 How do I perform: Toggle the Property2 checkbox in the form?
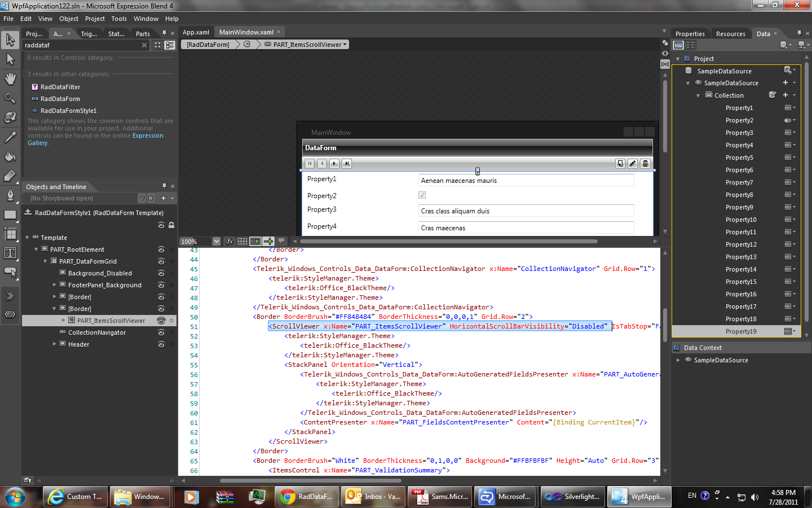[422, 195]
